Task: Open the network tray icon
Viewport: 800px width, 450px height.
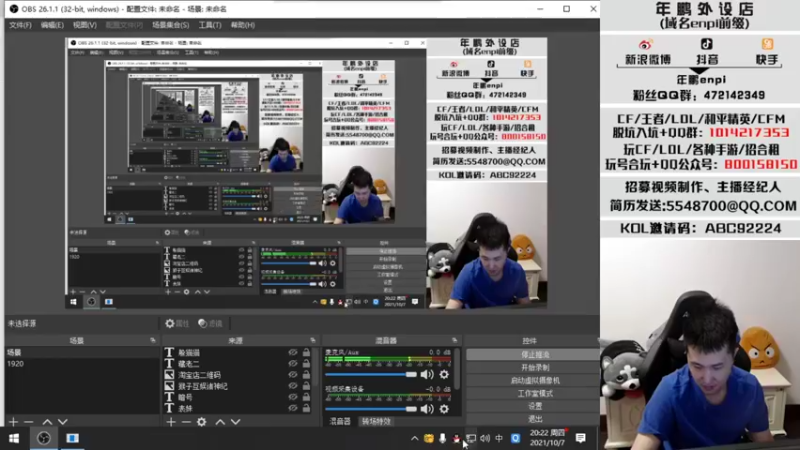Action: (471, 438)
